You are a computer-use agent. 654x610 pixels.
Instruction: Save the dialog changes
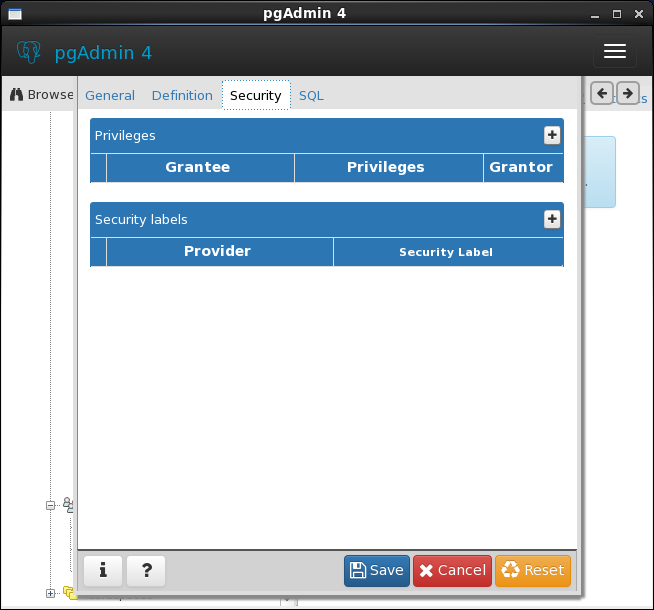377,570
